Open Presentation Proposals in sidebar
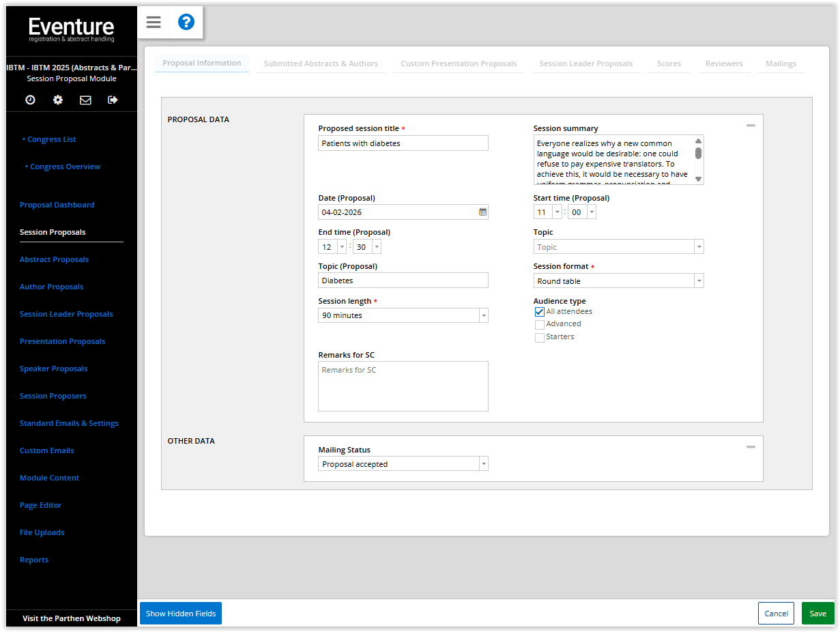This screenshot has width=840, height=632. 63,341
